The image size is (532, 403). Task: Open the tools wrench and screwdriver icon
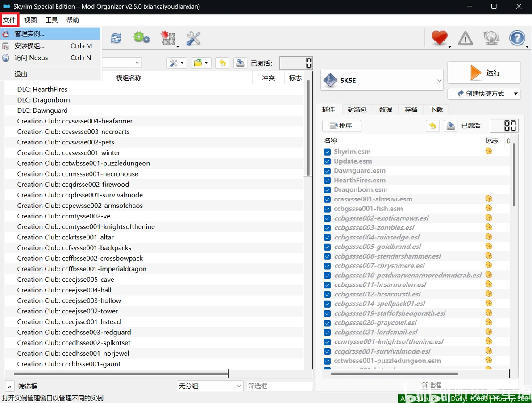pos(193,38)
